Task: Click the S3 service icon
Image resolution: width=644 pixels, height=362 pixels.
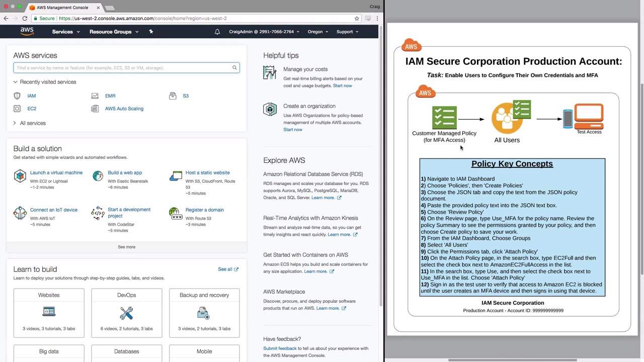Action: pyautogui.click(x=173, y=96)
